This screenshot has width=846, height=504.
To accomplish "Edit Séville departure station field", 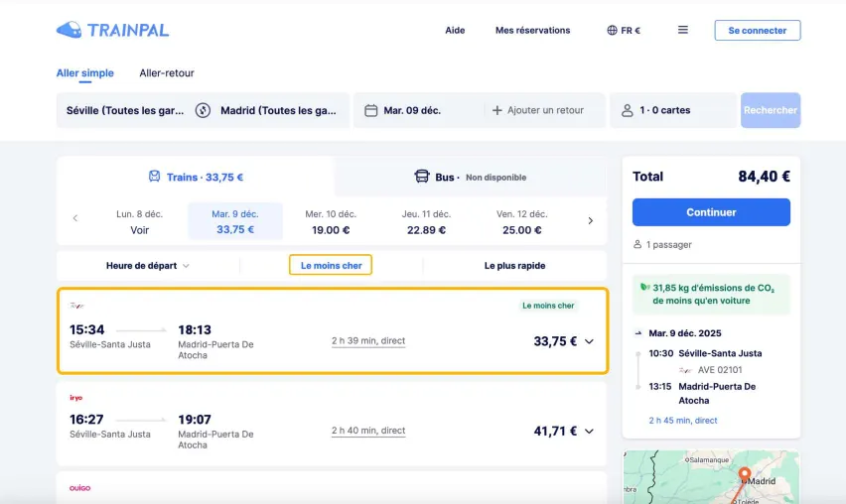I will coord(125,110).
